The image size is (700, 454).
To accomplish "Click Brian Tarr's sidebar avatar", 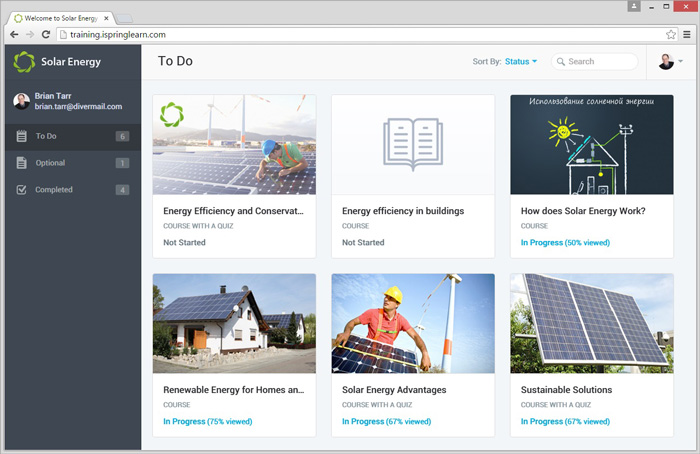I will click(21, 101).
